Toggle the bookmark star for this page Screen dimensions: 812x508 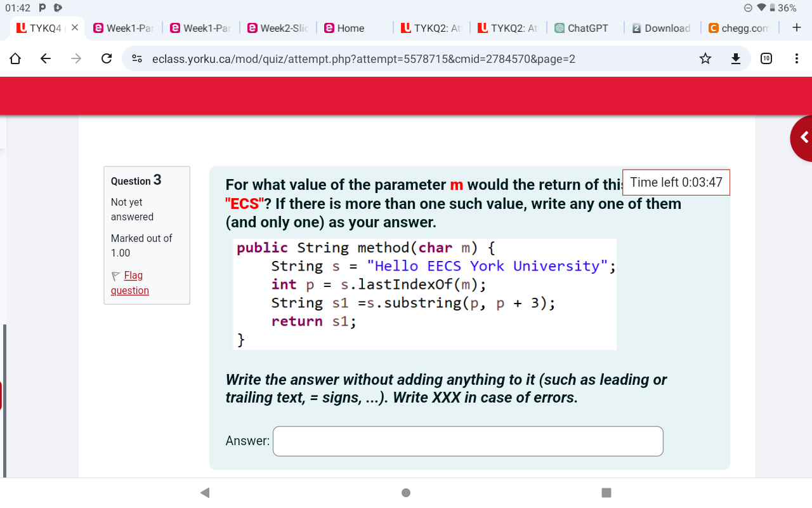tap(705, 58)
